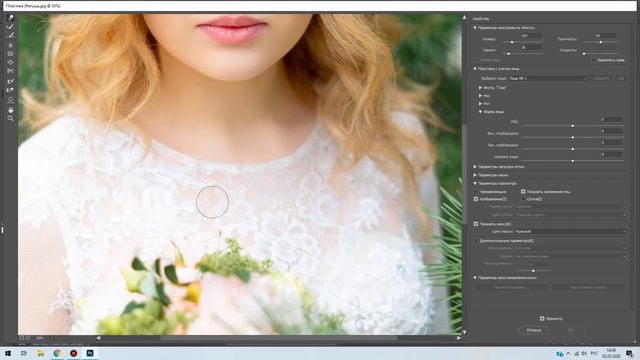Toggle the Показать наложение лиц checkbox

coord(523,191)
